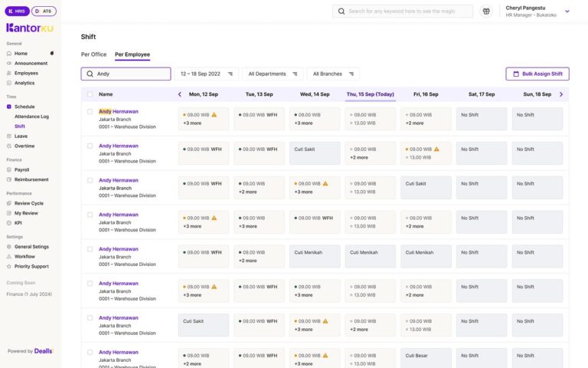Image resolution: width=588 pixels, height=368 pixels.
Task: Click "+3 more" in first row Monday cell
Action: pos(192,123)
